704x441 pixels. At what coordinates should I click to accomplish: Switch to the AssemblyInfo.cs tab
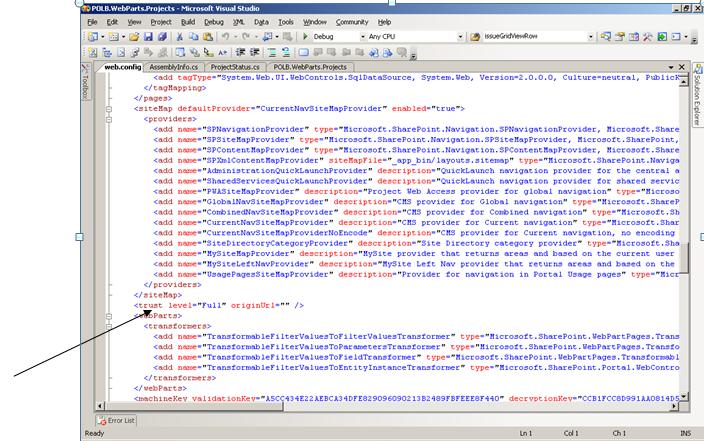(173, 67)
